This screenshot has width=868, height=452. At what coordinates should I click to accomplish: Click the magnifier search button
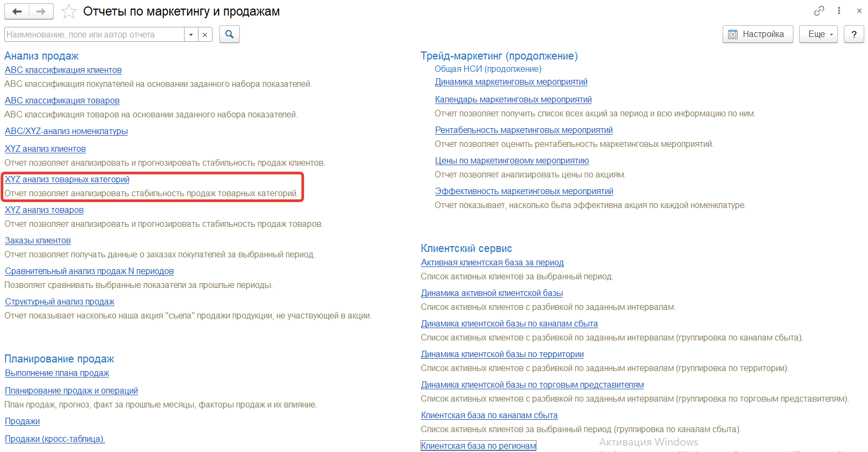[x=230, y=34]
